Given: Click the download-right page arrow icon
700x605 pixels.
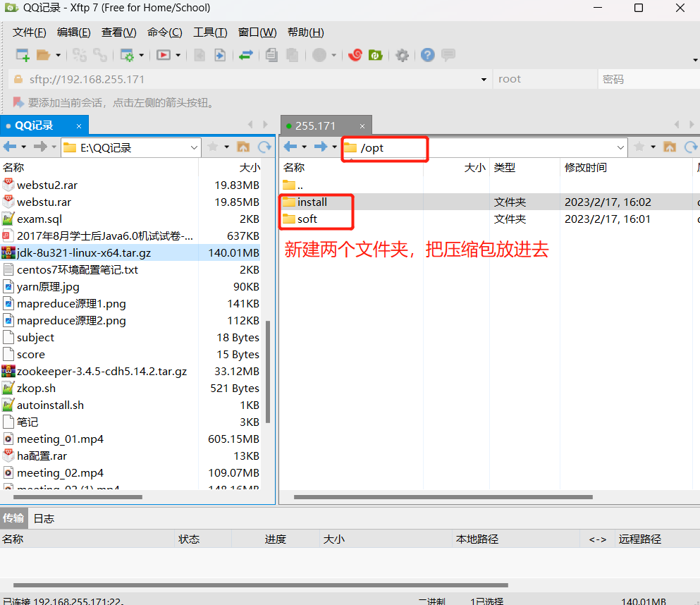Looking at the screenshot, I should [220, 55].
